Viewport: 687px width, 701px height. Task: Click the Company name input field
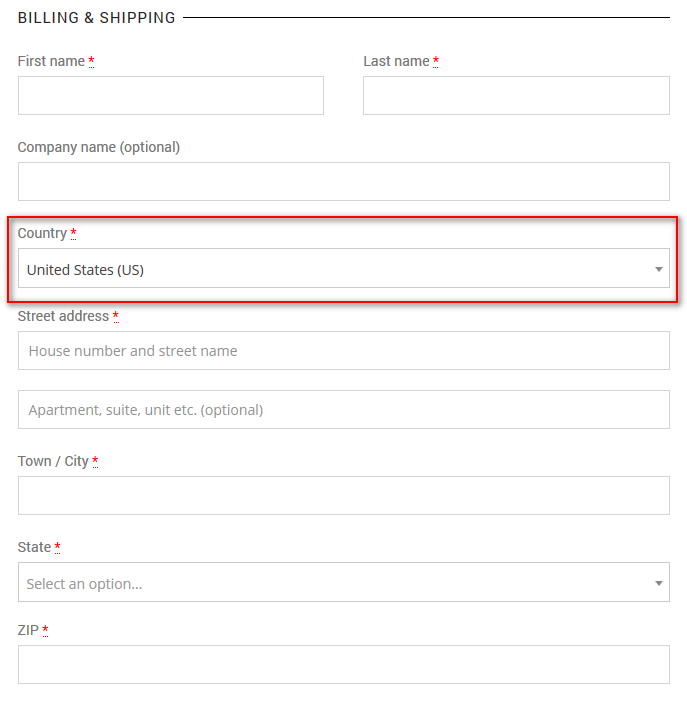tap(343, 182)
